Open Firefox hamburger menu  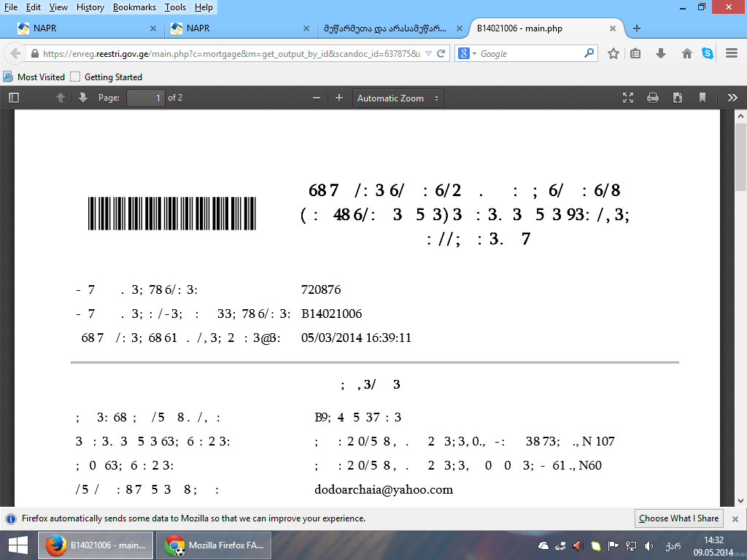click(732, 53)
